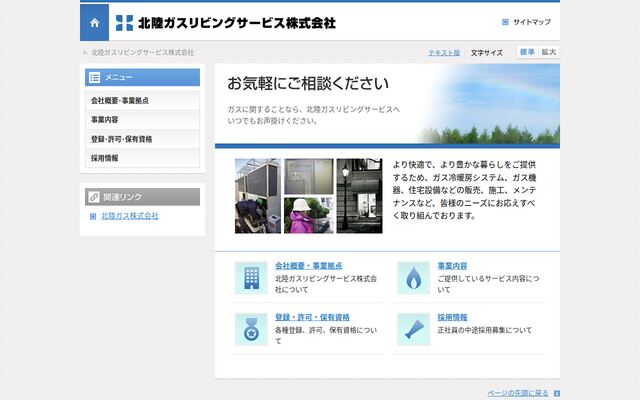Image resolution: width=640 pixels, height=400 pixels.
Task: Open the 採用情報 menu item
Action: (142, 158)
